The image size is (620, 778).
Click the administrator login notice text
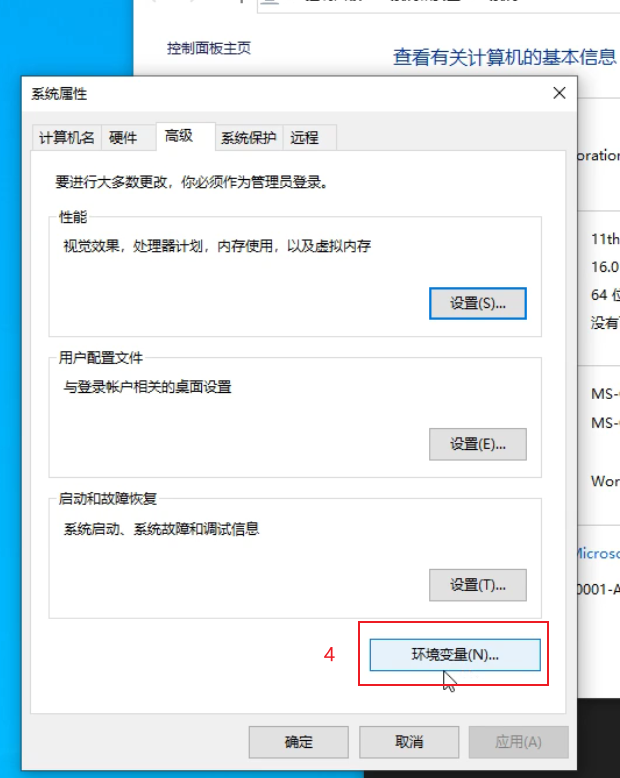click(191, 182)
